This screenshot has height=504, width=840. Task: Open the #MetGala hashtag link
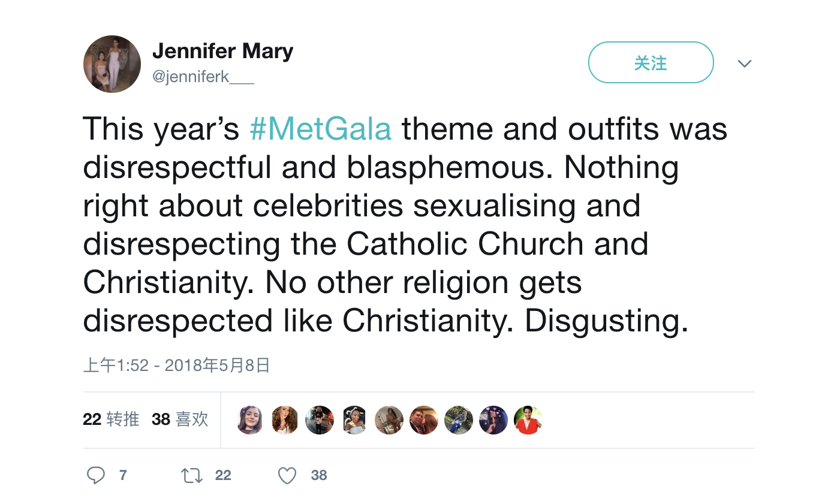pyautogui.click(x=320, y=129)
